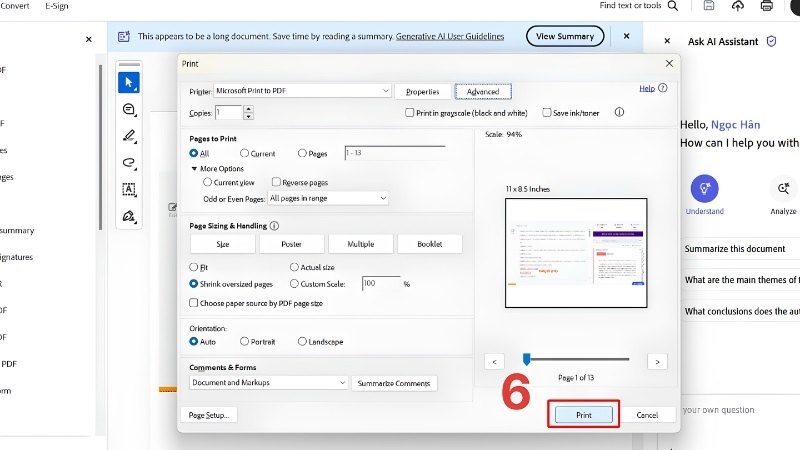Click the page range input field
Image resolution: width=800 pixels, height=450 pixels.
coord(395,153)
